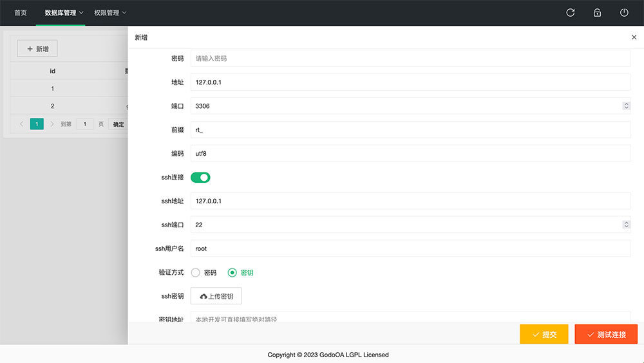Click the ssh端口 22 stepper arrows

626,225
